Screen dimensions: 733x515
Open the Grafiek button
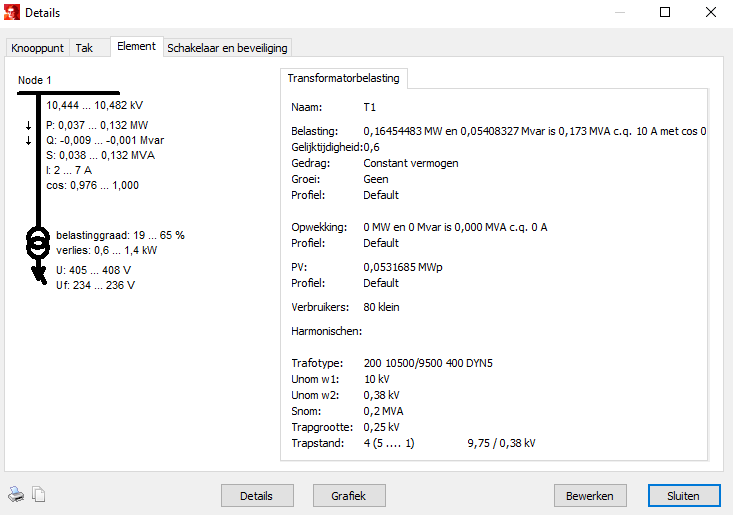[x=349, y=496]
